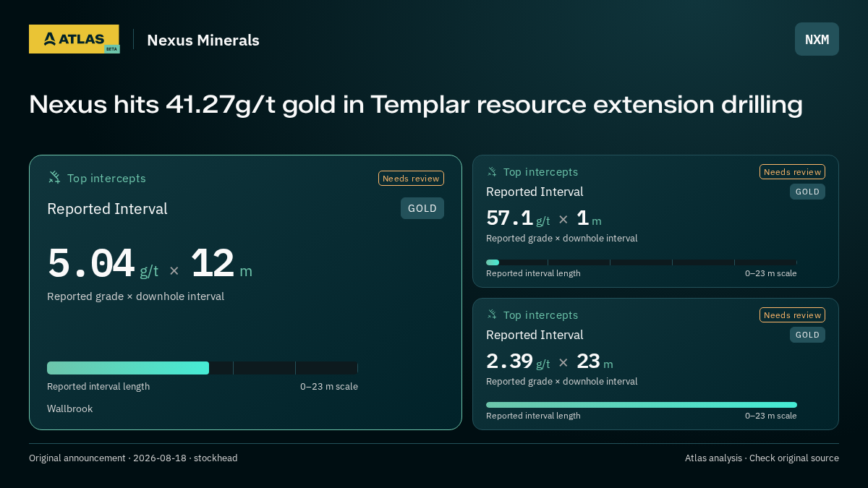Click the BETA tag on the Atlas logo
The width and height of the screenshot is (868, 488).
(x=111, y=49)
